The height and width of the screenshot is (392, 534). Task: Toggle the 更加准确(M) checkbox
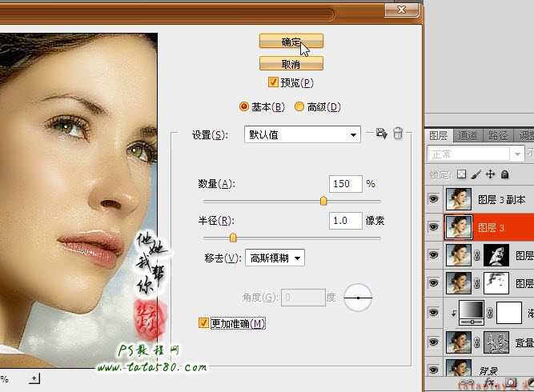tap(203, 322)
